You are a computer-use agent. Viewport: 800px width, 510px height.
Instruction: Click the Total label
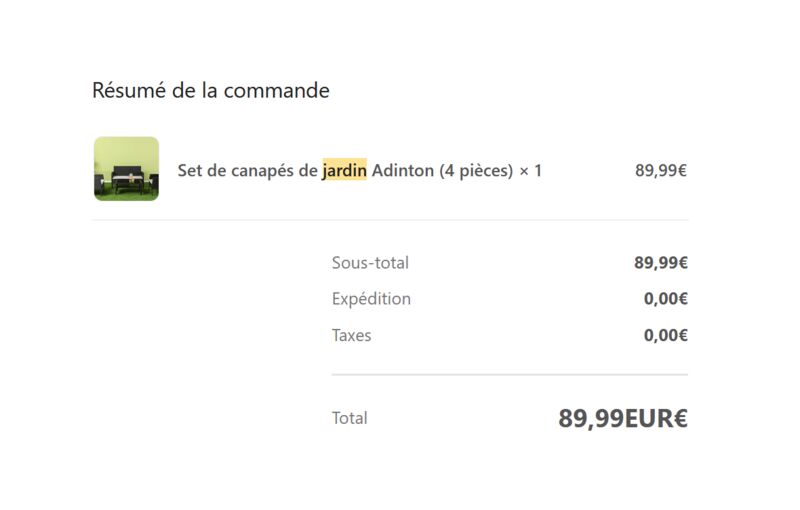pos(349,418)
